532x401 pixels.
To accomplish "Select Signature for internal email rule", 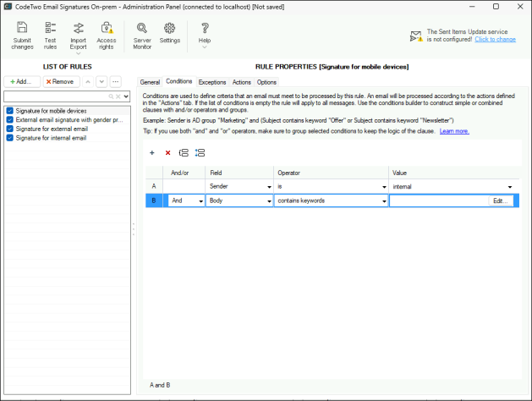I will click(51, 138).
